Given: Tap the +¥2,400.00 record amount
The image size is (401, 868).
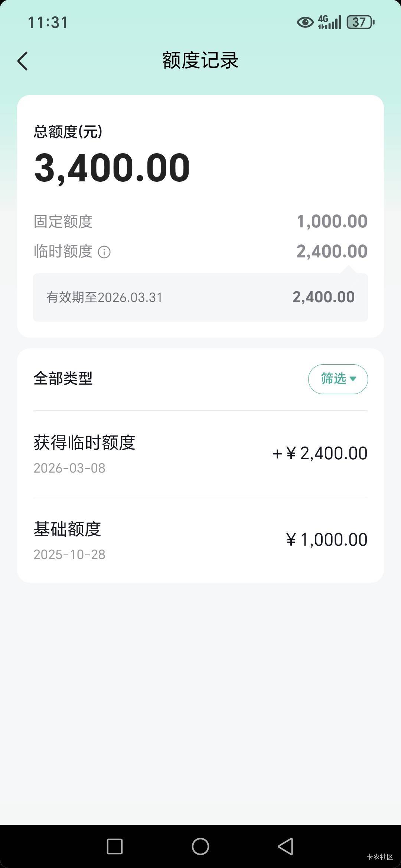Looking at the screenshot, I should (x=320, y=453).
